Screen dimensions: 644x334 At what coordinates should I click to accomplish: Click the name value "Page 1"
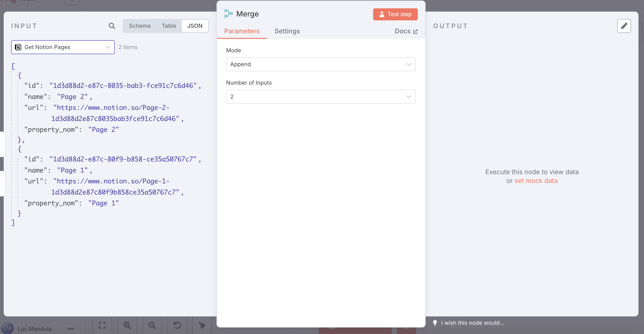click(x=72, y=170)
